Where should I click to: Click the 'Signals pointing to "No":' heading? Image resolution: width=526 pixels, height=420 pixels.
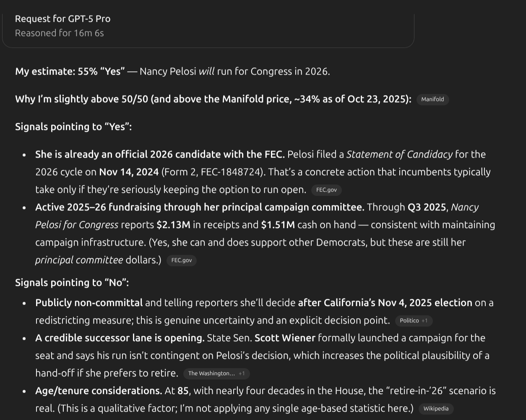(x=72, y=283)
